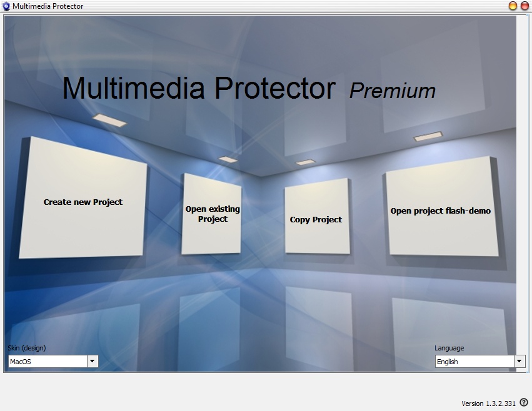Expand the Skin dropdown arrow
The width and height of the screenshot is (532, 411).
coord(93,361)
